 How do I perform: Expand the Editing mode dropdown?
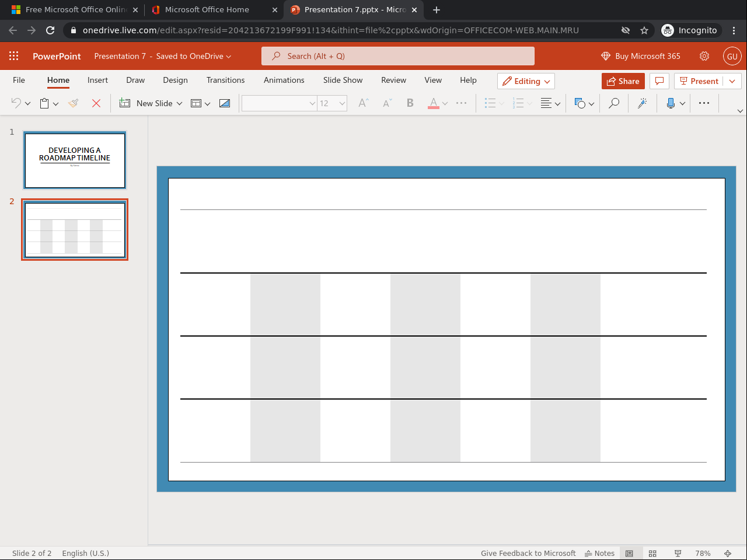[x=526, y=81]
